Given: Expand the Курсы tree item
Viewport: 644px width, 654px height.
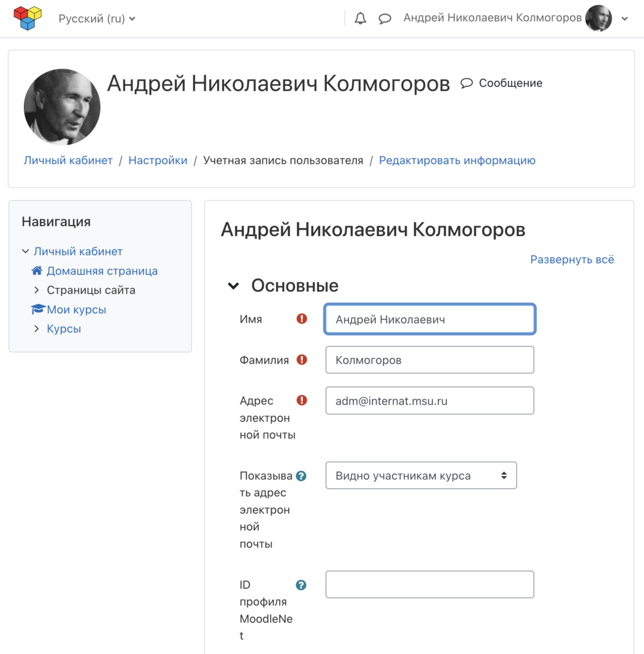Looking at the screenshot, I should pos(37,329).
